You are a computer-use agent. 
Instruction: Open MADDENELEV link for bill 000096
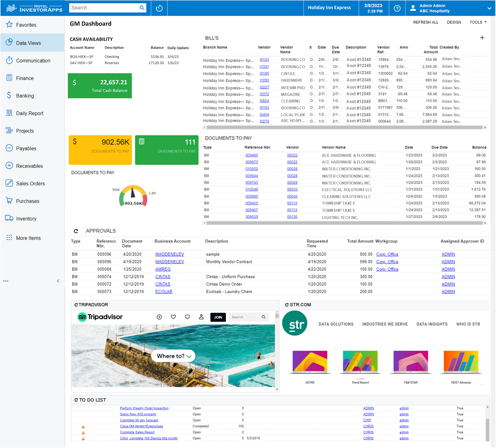point(169,254)
